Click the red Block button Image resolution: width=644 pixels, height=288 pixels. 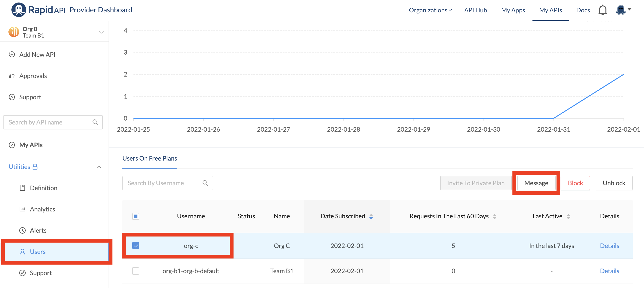[x=575, y=183]
